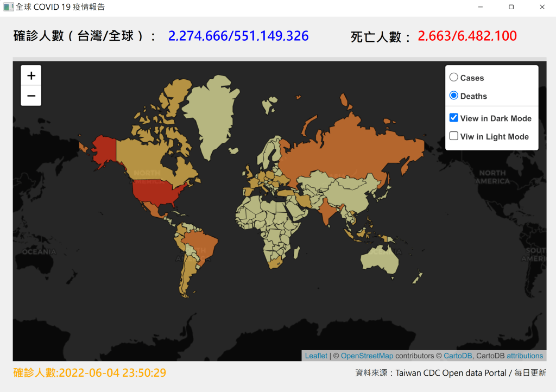This screenshot has width=556, height=392.
Task: Uncheck View in Dark Mode
Action: 454,118
